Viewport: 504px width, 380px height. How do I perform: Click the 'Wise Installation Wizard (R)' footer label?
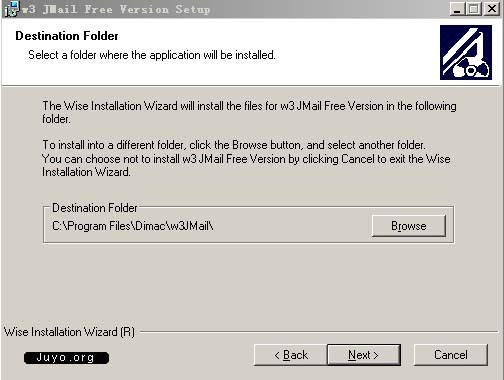[x=69, y=332]
